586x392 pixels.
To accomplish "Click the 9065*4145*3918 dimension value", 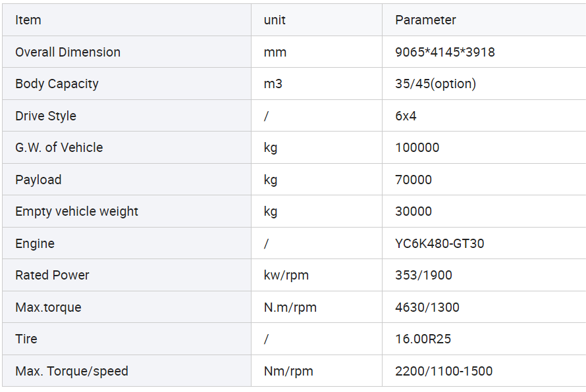I will 444,52.
